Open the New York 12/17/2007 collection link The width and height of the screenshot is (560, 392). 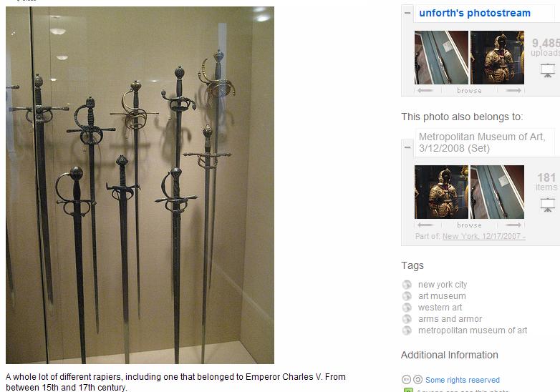[484, 236]
